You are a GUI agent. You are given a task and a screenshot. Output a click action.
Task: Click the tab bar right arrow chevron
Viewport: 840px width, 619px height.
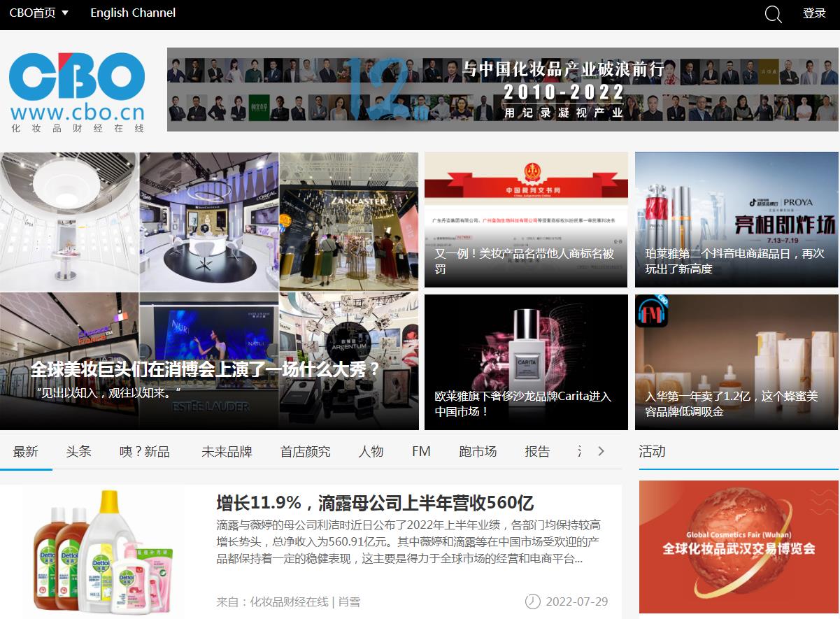pyautogui.click(x=601, y=451)
